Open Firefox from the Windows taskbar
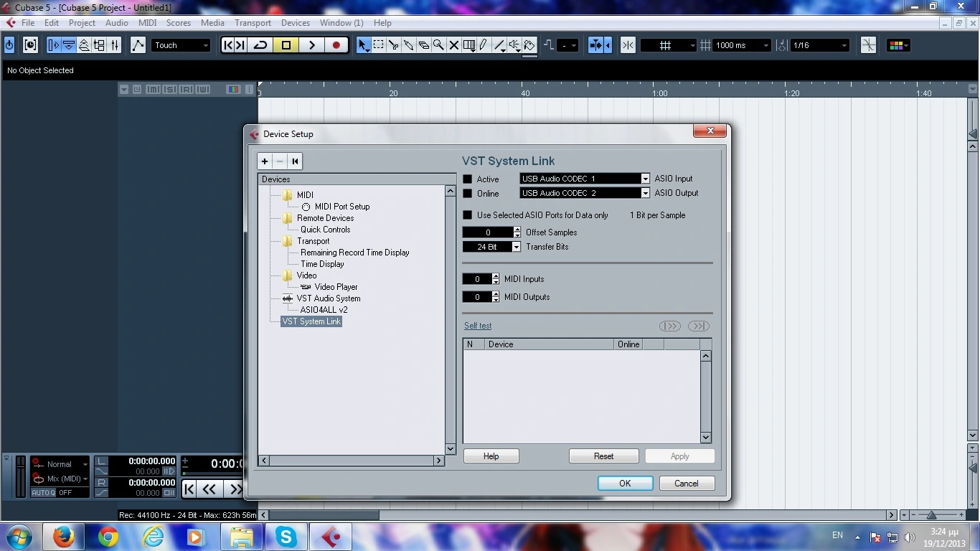The width and height of the screenshot is (980, 551). pos(64,536)
